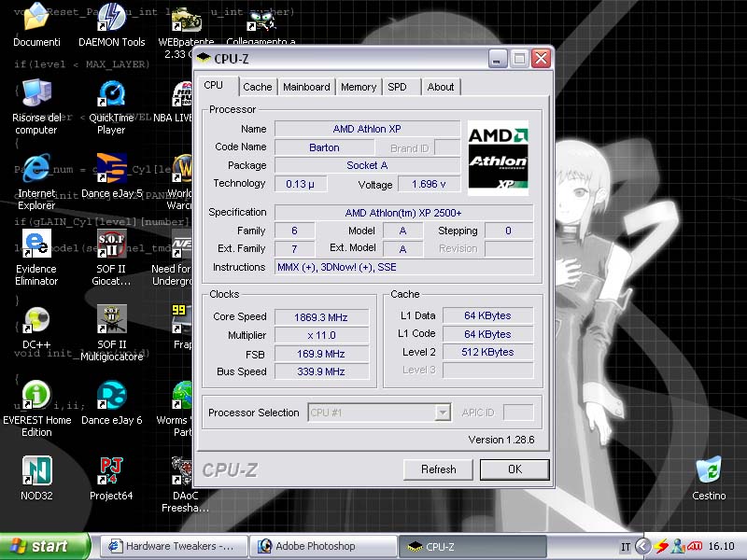This screenshot has width=747, height=560.
Task: Open the Documenti folder icon
Action: coord(36,17)
